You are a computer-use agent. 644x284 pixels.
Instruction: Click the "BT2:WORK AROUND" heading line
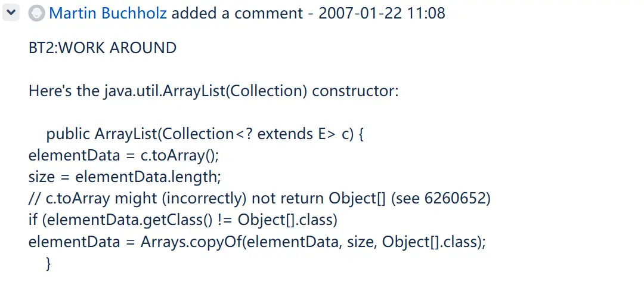(x=103, y=48)
